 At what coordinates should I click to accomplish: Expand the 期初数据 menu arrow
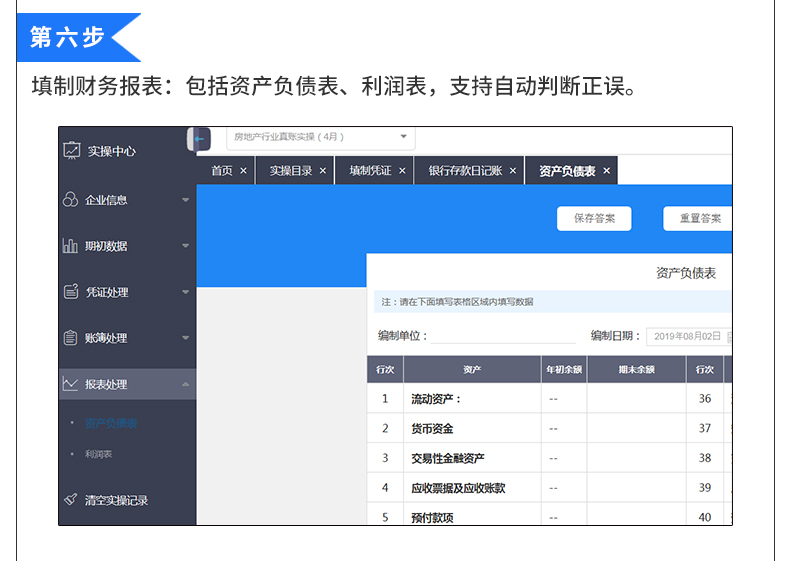coord(185,246)
